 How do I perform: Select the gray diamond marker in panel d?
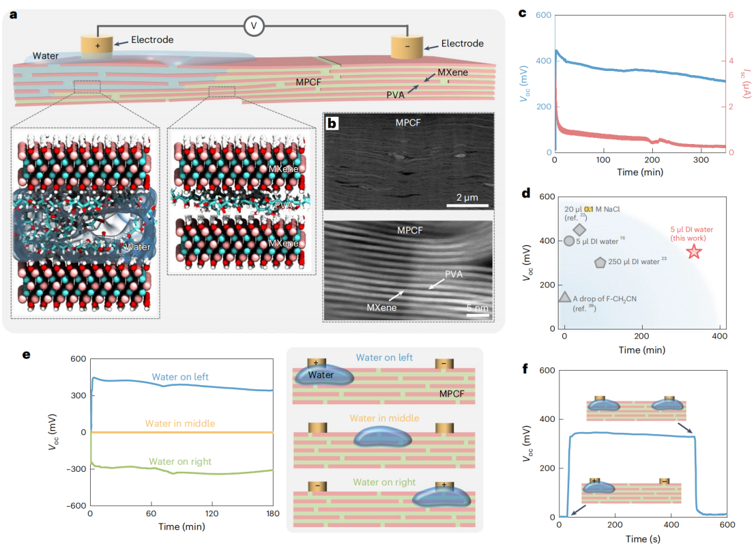579,229
